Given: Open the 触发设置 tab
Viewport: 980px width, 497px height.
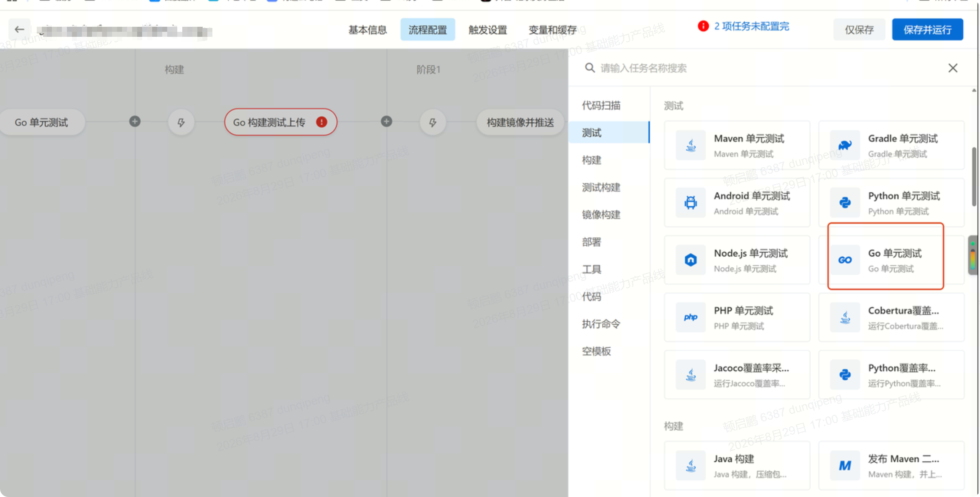Looking at the screenshot, I should pos(487,30).
